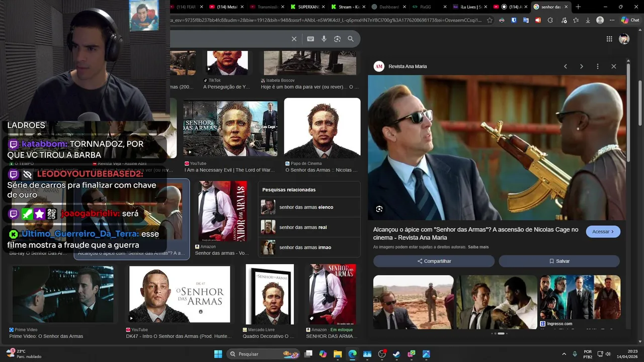Bookmark this page with the star icon

(490, 20)
